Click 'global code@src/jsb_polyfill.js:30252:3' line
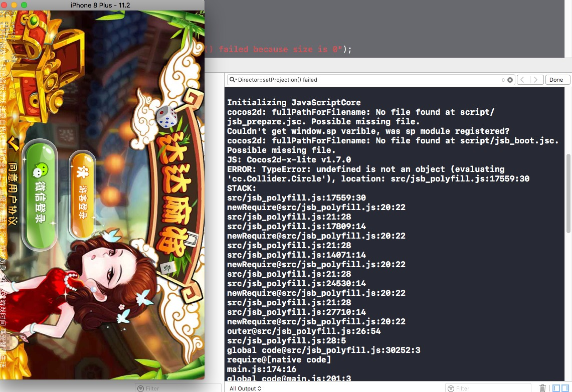Viewport: 572px width, 392px height. [323, 350]
